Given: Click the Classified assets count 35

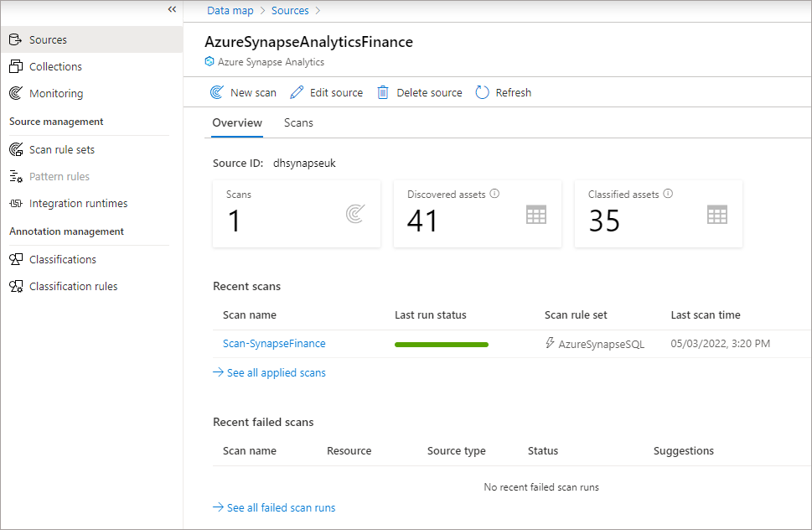Looking at the screenshot, I should (604, 221).
